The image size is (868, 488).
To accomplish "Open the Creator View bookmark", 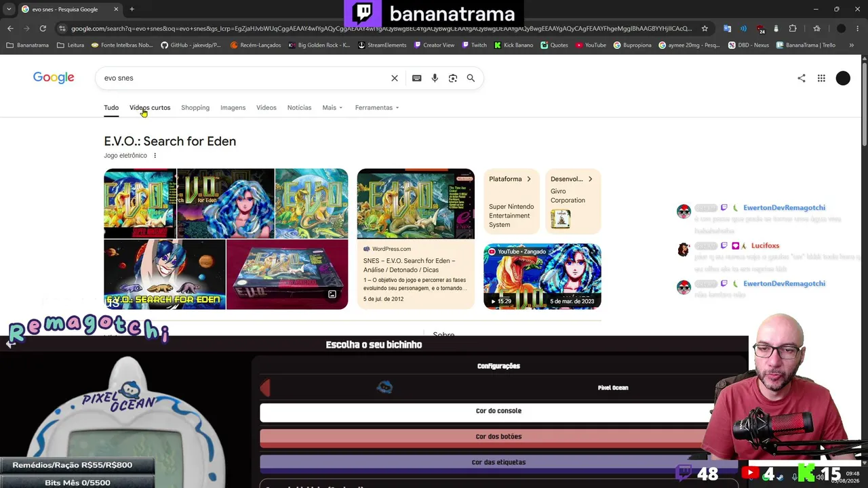I will [434, 45].
